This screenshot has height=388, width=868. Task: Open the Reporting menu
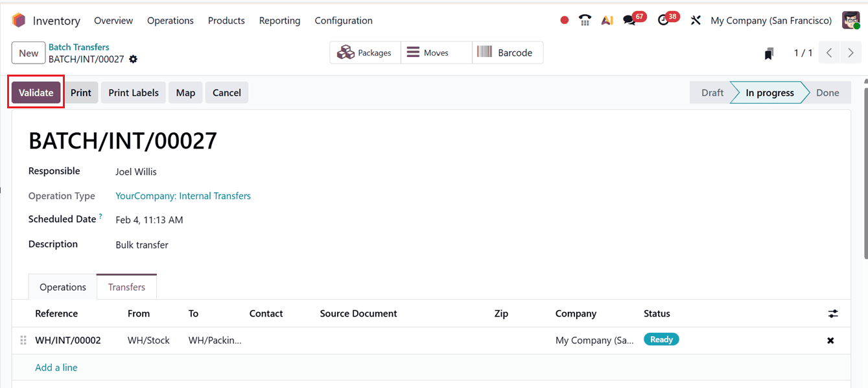(279, 20)
